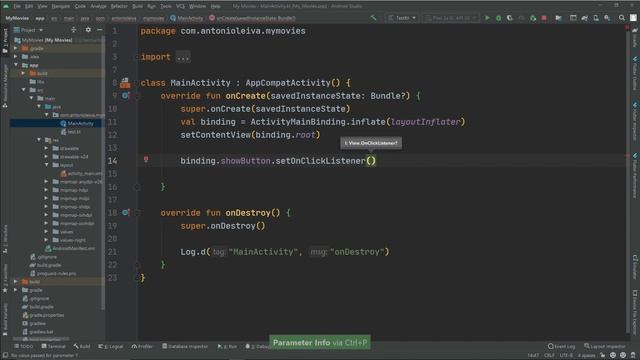This screenshot has width=640, height=360.
Task: Open the run configuration dropdown
Action: tap(402, 18)
